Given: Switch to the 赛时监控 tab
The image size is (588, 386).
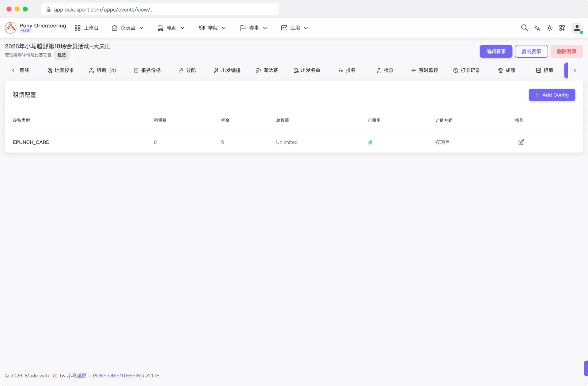Looking at the screenshot, I should (x=425, y=71).
